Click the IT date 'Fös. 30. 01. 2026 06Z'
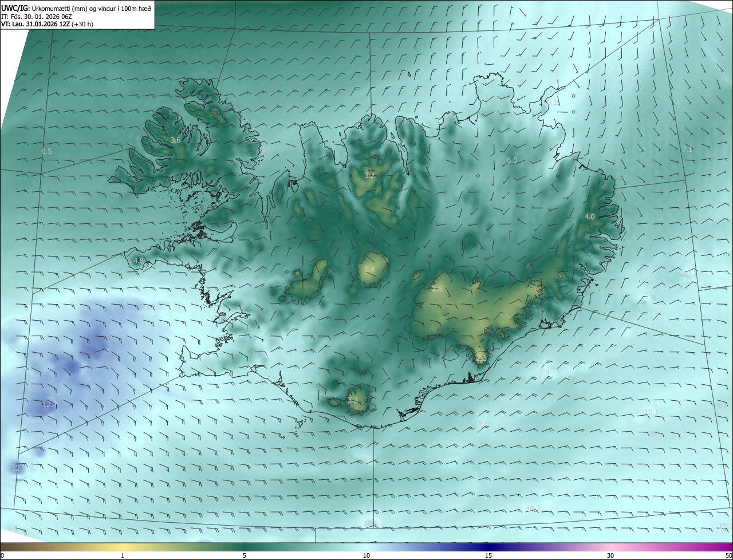The width and height of the screenshot is (733, 560). [x=41, y=16]
